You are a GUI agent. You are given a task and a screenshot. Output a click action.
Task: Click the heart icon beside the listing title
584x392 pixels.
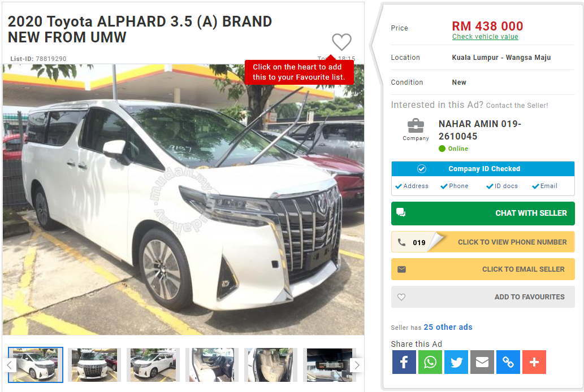pos(341,42)
